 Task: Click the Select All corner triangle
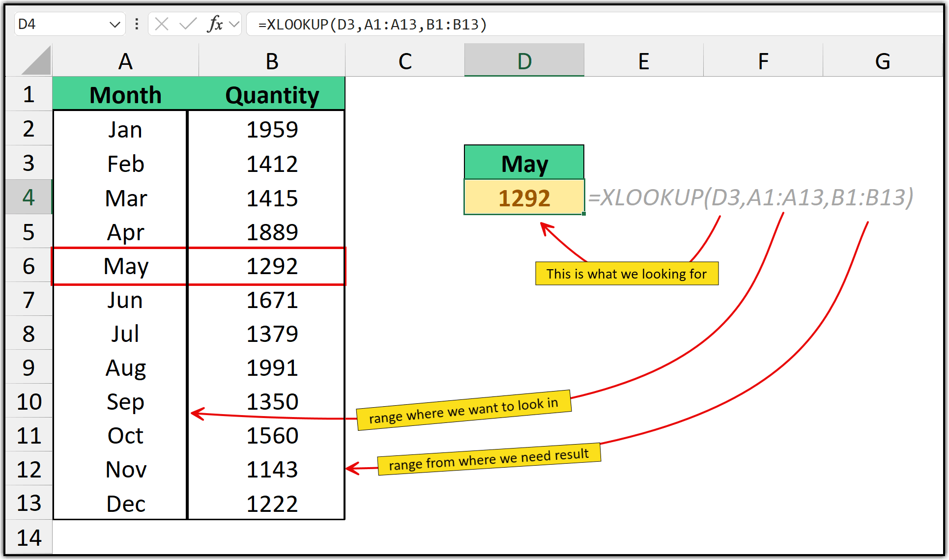[x=35, y=60]
